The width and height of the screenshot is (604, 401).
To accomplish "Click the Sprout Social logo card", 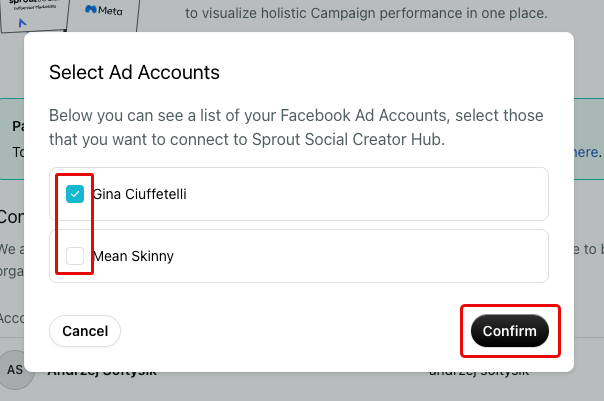I will 34,15.
